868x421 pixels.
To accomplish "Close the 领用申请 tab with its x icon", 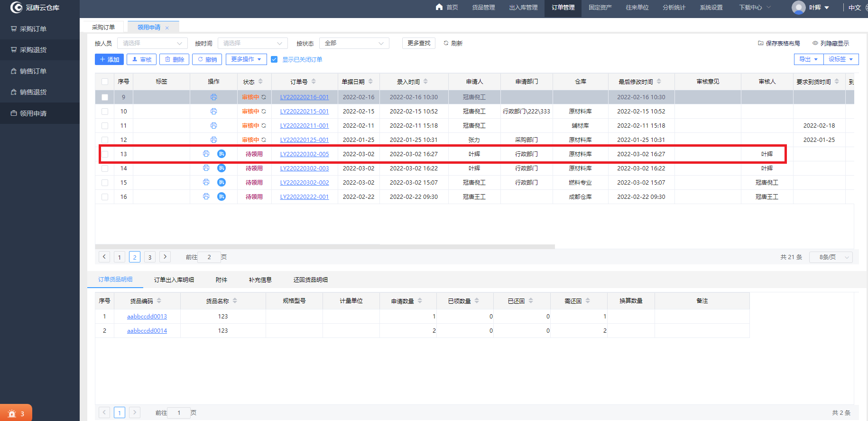I will point(167,28).
